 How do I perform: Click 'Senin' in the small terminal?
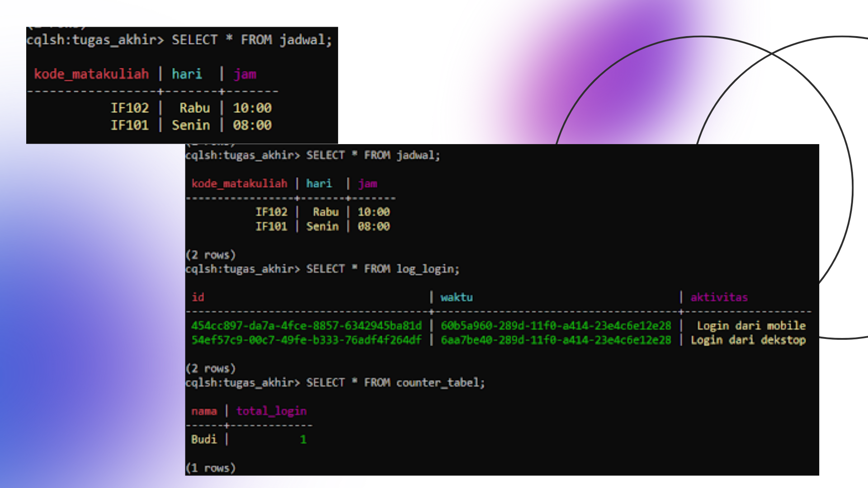pos(191,125)
